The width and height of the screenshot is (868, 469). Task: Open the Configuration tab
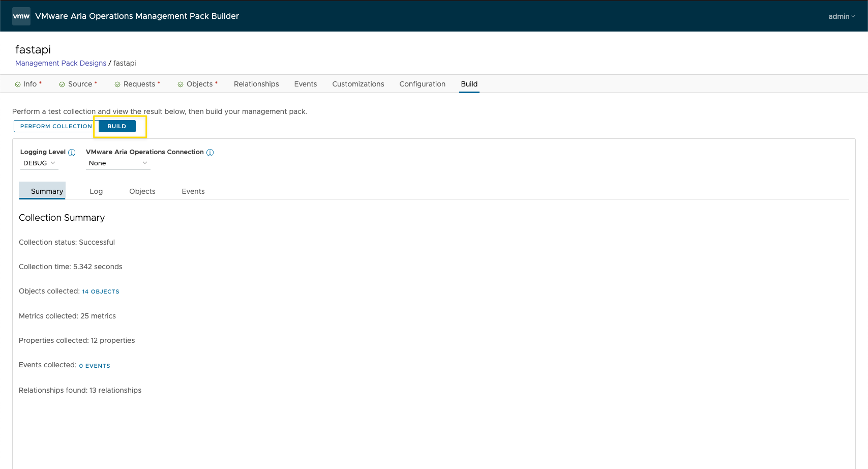click(422, 84)
